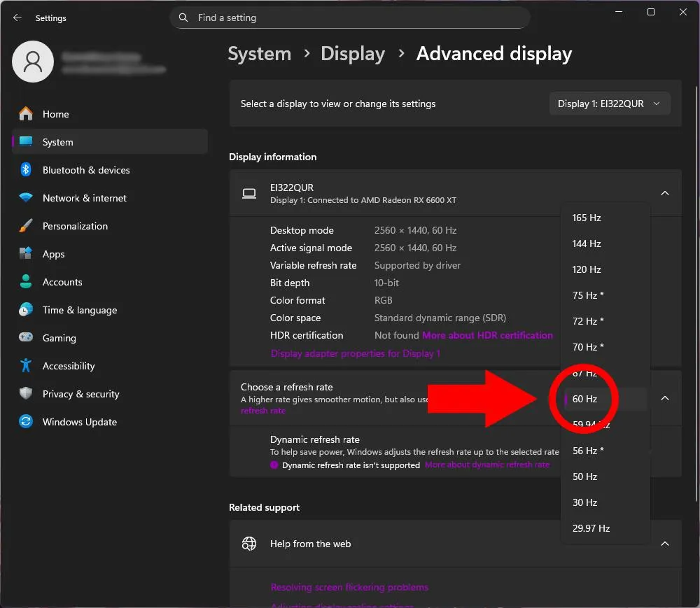Select 144 Hz refresh rate
Viewport: 700px width, 608px height.
[x=605, y=243]
